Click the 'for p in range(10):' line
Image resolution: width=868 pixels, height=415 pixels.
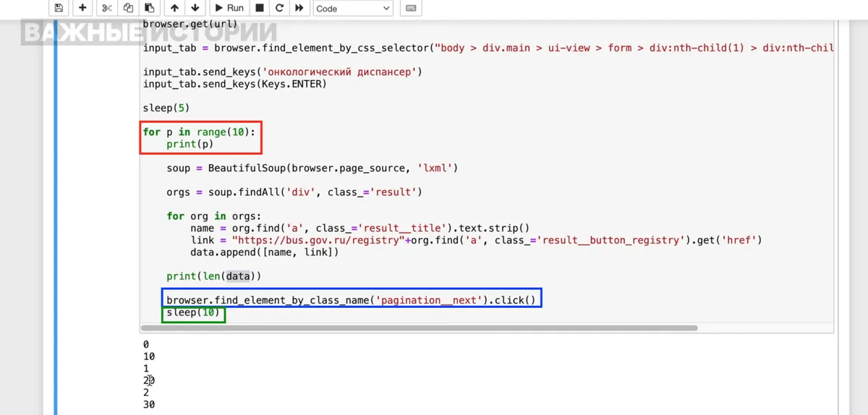click(x=200, y=132)
